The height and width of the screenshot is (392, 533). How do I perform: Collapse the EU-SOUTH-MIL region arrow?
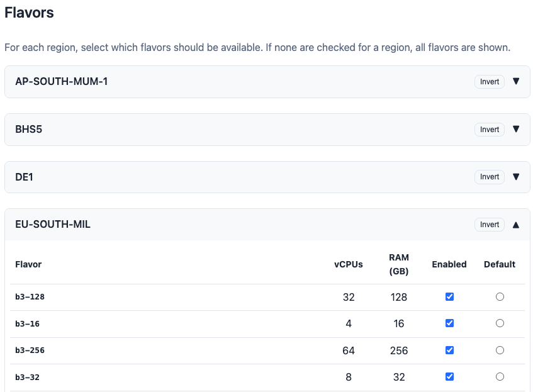pyautogui.click(x=516, y=225)
